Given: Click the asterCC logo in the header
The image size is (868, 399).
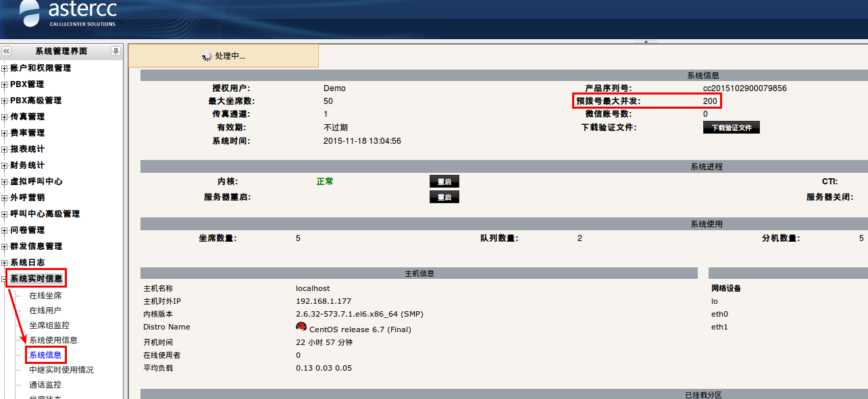Looking at the screenshot, I should [68, 14].
